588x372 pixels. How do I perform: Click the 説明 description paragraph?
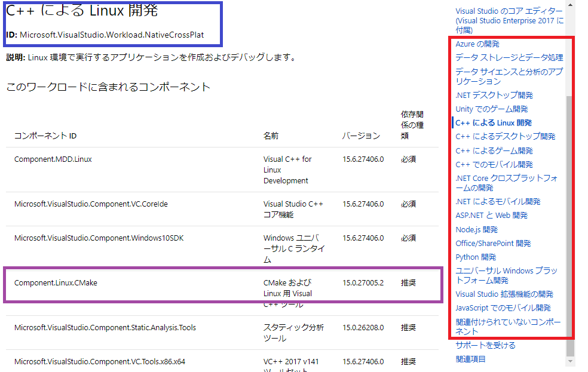tap(152, 57)
